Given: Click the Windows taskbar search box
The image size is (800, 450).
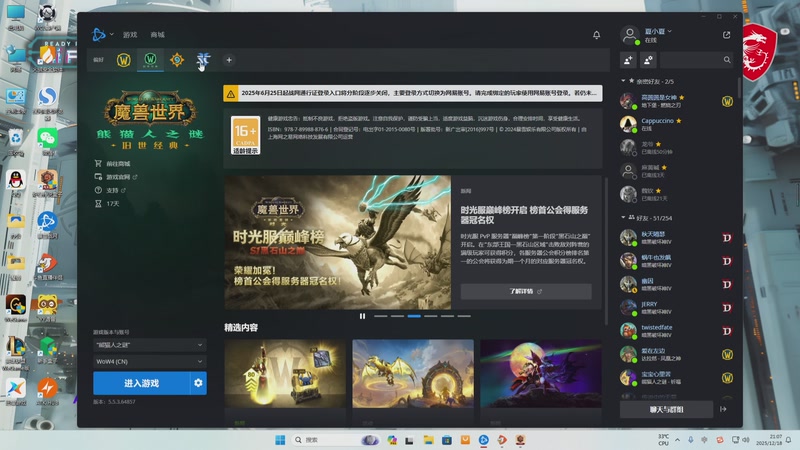Looking at the screenshot, I should point(335,440).
